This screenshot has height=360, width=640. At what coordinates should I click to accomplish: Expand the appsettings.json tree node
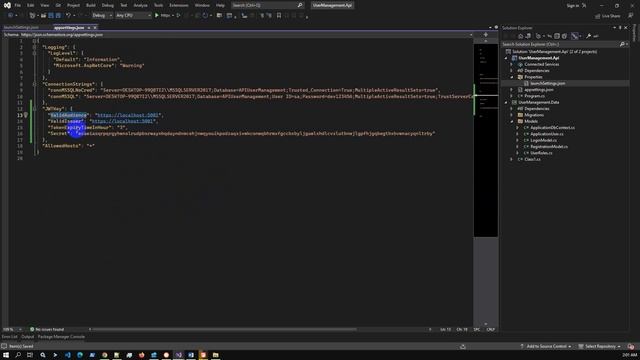click(x=511, y=90)
